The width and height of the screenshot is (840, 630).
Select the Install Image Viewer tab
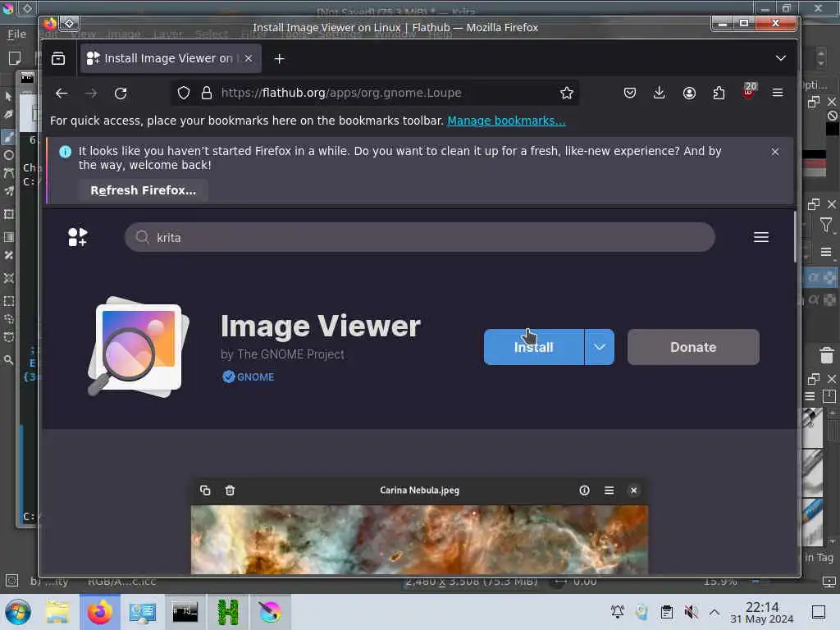(171, 58)
